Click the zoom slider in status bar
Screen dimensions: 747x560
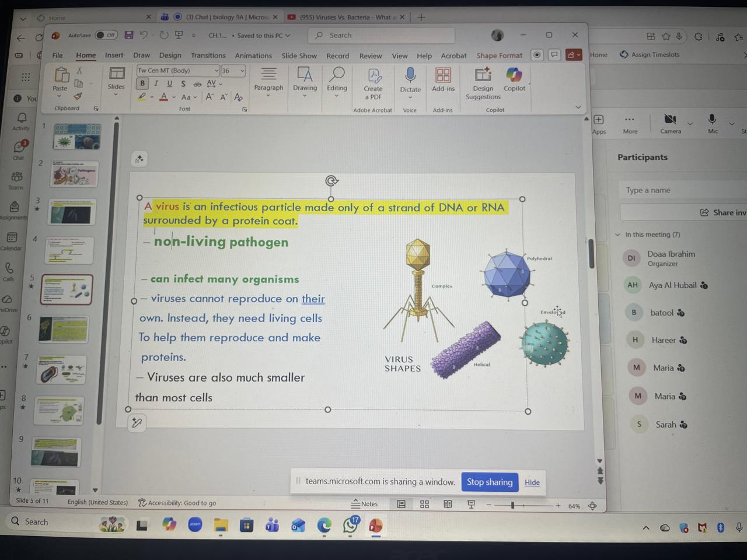click(512, 505)
